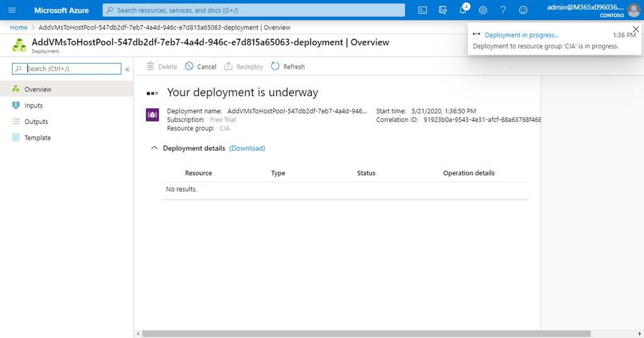Image resolution: width=644 pixels, height=338 pixels.
Task: Click the feedback smiley icon
Action: (523, 10)
